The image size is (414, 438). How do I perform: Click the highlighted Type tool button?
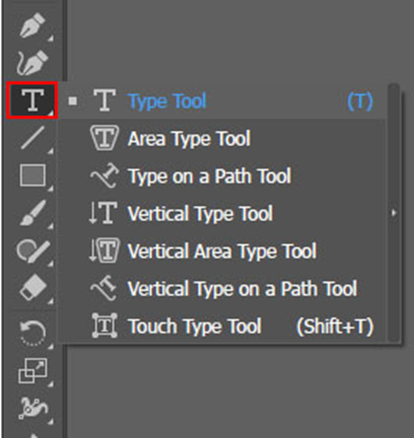[32, 100]
